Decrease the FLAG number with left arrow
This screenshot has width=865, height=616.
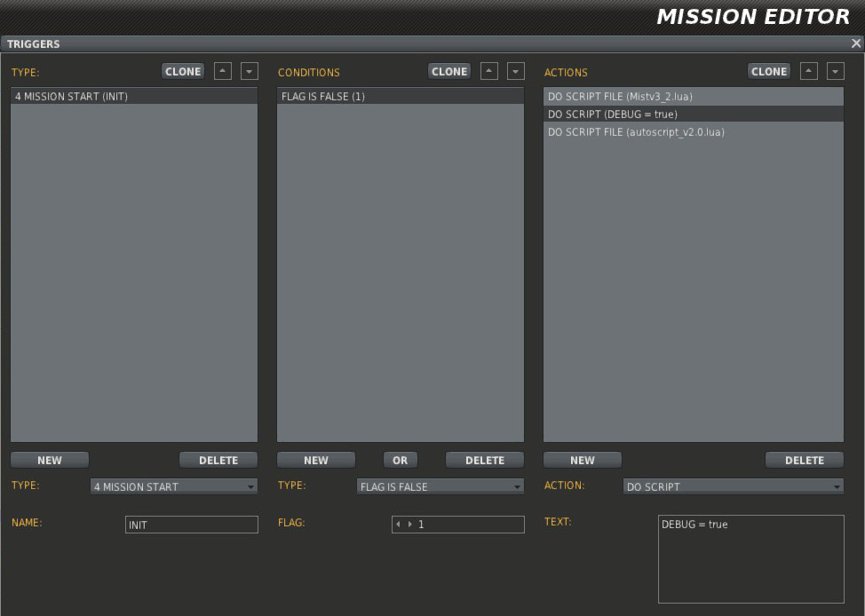coord(398,524)
